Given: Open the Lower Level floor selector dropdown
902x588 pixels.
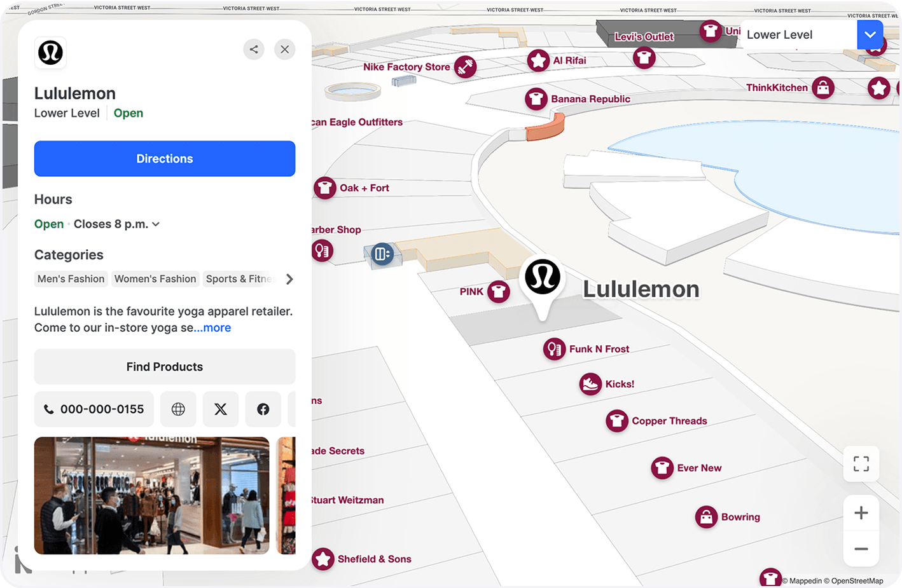Looking at the screenshot, I should point(870,35).
